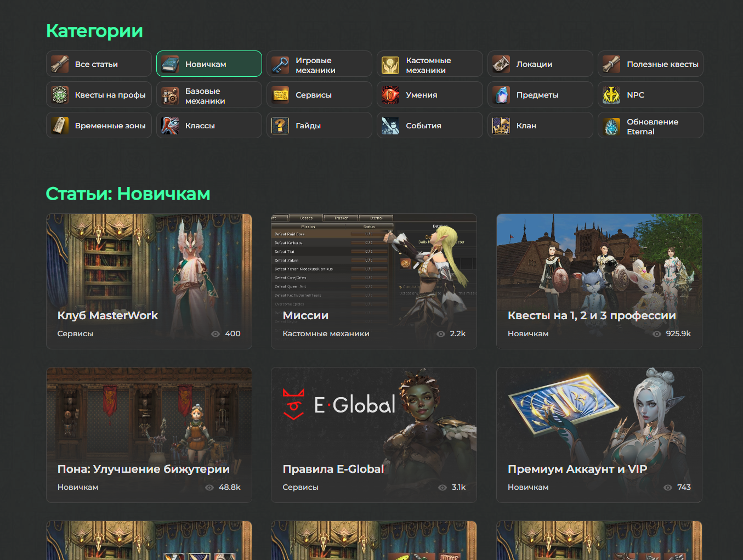Click the Премиум Аккаунт и VIP title
Image resolution: width=743 pixels, height=560 pixels.
[x=577, y=469]
